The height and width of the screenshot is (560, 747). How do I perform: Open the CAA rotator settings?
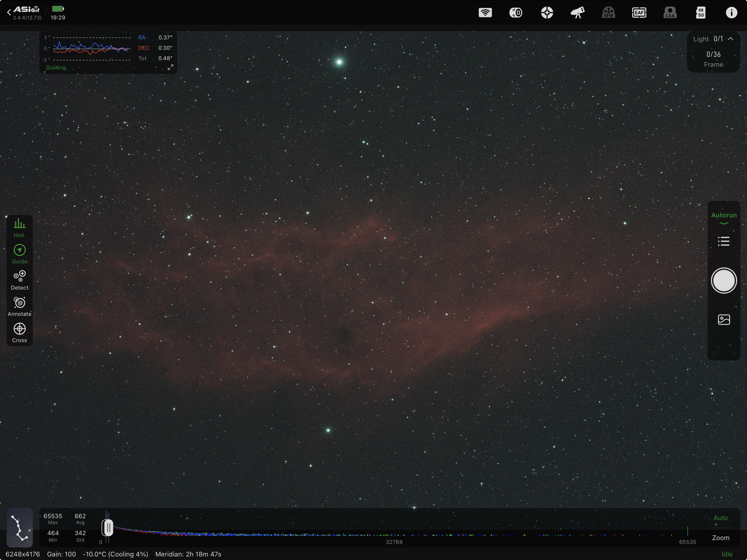[x=670, y=13]
